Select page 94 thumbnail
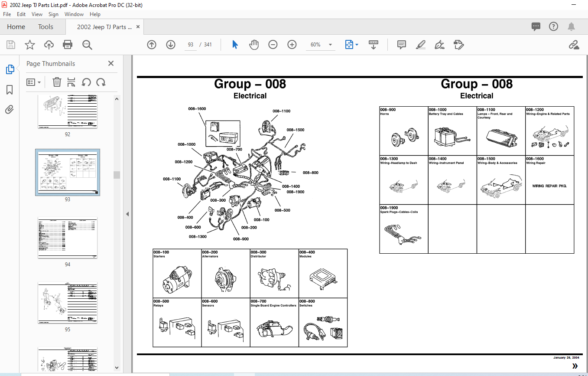Image resolution: width=588 pixels, height=376 pixels. tap(67, 238)
